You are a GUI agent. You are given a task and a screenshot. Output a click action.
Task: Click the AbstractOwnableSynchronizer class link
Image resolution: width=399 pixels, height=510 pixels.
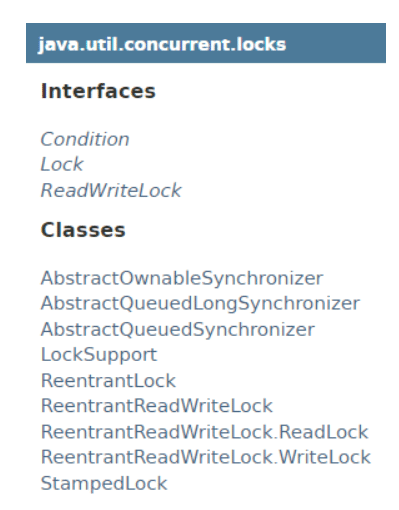click(182, 278)
